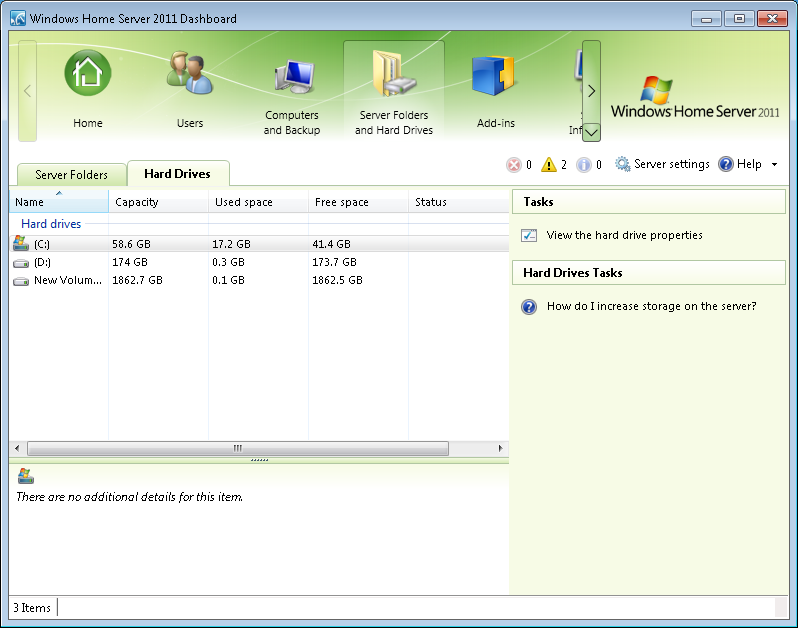The width and height of the screenshot is (798, 628).
Task: Click the D: drive icon
Action: click(x=21, y=263)
